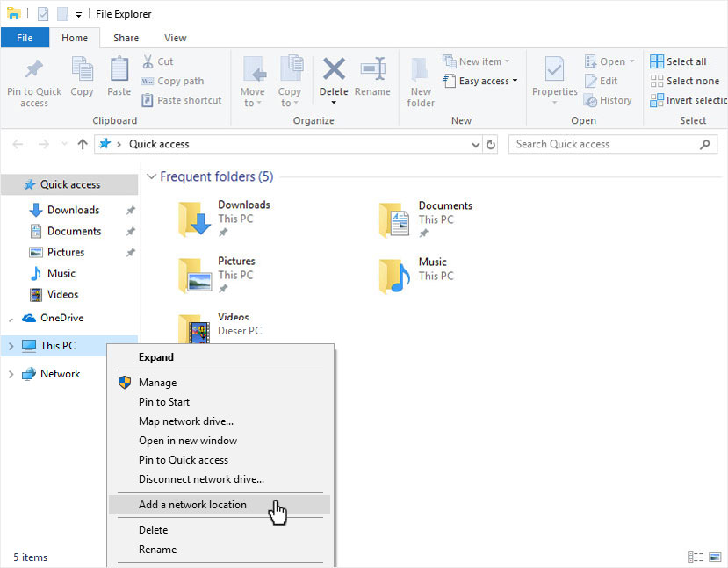Click the Up arrow navigation button
The width and height of the screenshot is (728, 568).
coord(83,144)
